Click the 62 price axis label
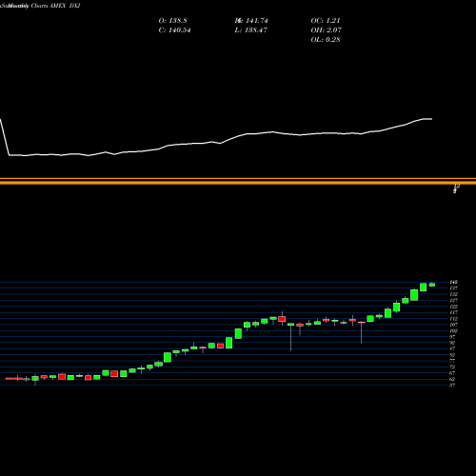This screenshot has width=476, height=476. click(452, 379)
